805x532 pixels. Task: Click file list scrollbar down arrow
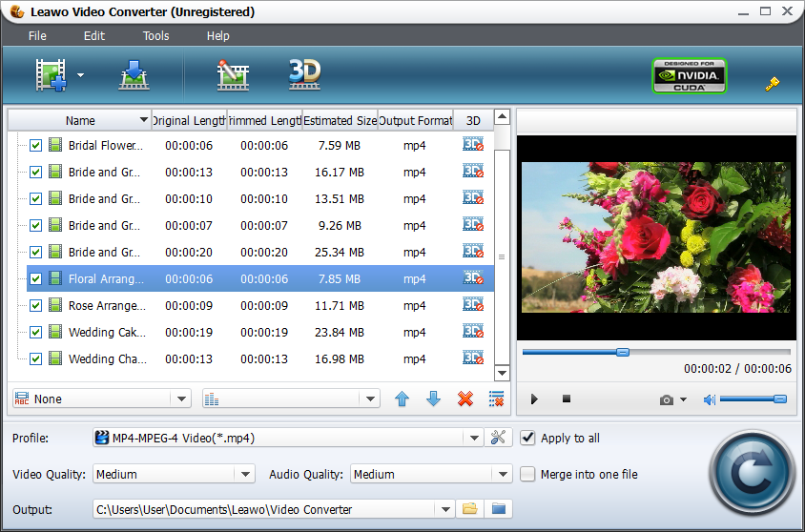tap(502, 373)
